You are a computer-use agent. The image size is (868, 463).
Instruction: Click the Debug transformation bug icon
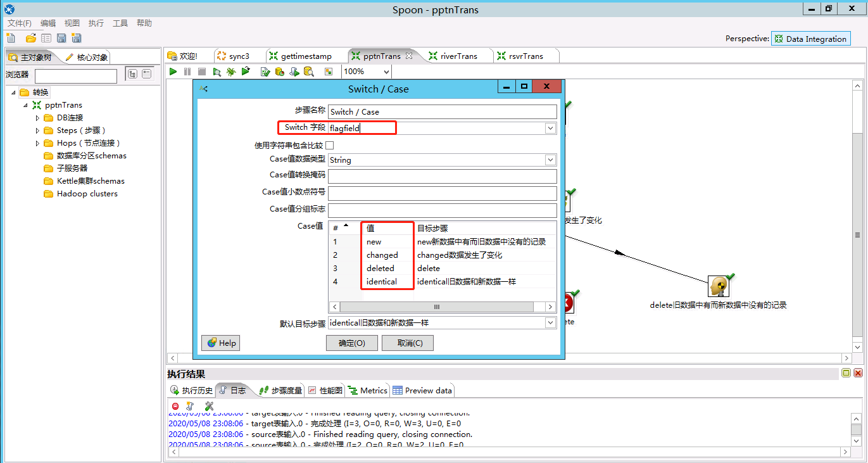[x=231, y=72]
